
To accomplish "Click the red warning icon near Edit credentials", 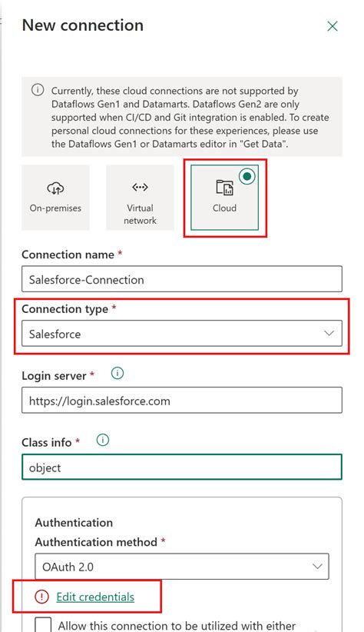I will [x=42, y=597].
